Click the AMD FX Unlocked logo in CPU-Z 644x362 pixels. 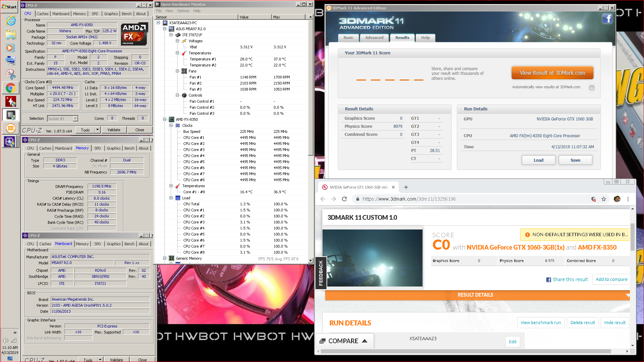tap(135, 34)
